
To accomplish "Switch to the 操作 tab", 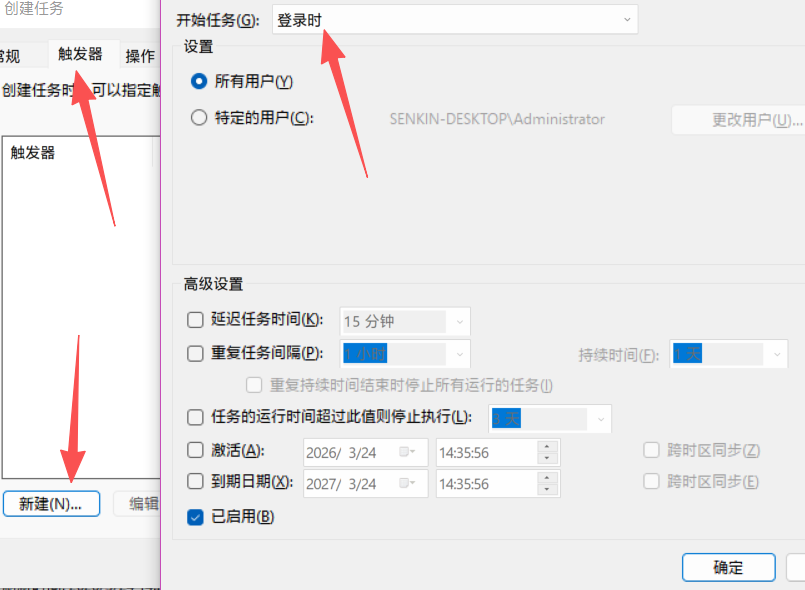I will tap(140, 56).
